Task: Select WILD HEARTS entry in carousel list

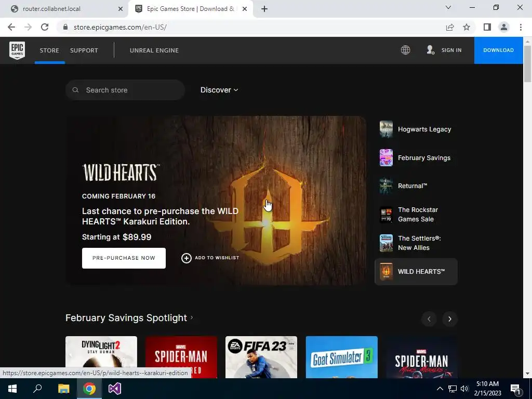Action: [x=416, y=271]
